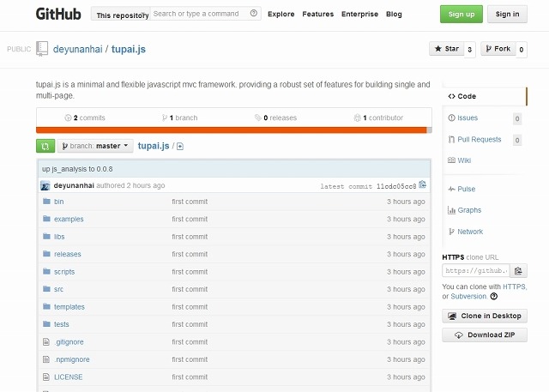Open the tupai.js repository title link

[x=129, y=49]
